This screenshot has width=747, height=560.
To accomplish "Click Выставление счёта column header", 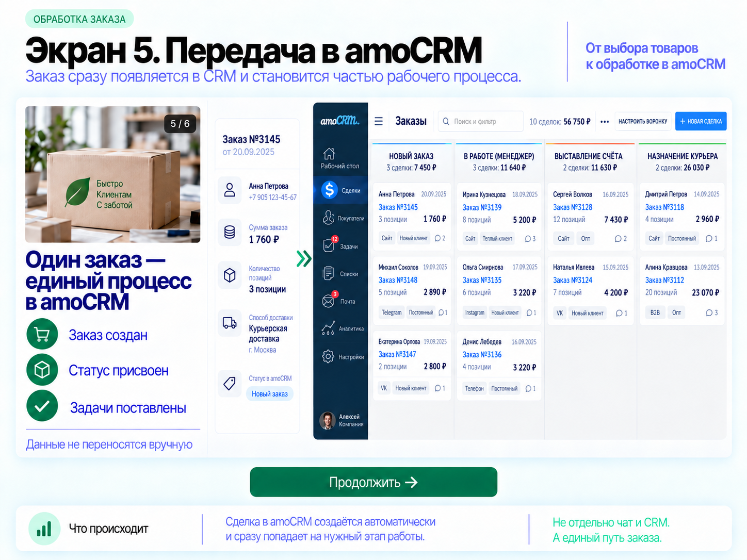I will [x=589, y=156].
